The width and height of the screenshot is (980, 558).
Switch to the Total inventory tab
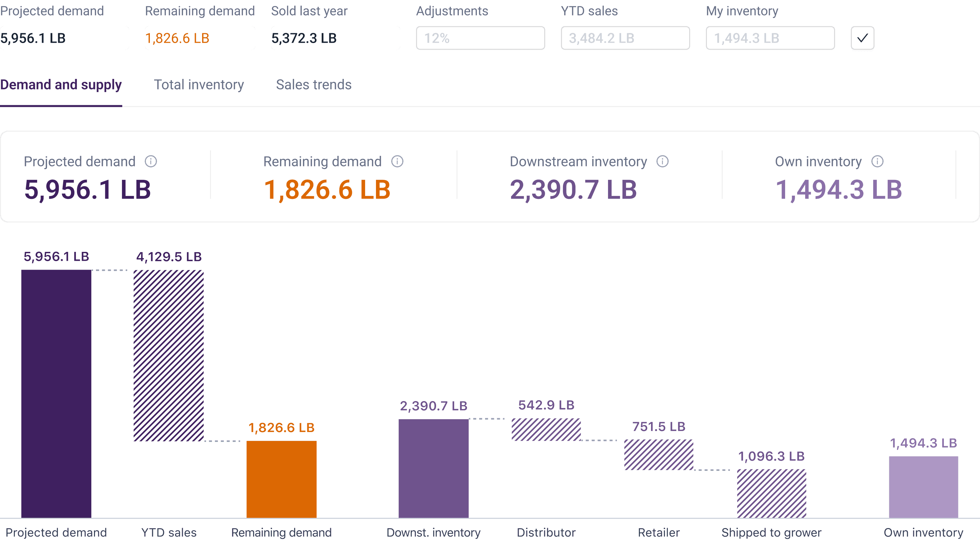point(198,85)
